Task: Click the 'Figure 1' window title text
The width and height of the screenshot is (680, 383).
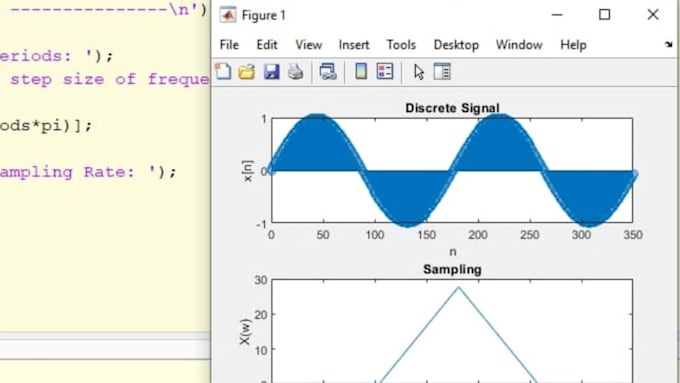Action: pyautogui.click(x=264, y=15)
